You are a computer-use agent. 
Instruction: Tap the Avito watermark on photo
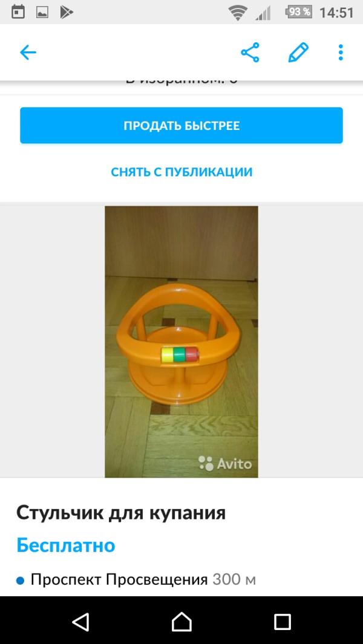click(225, 463)
